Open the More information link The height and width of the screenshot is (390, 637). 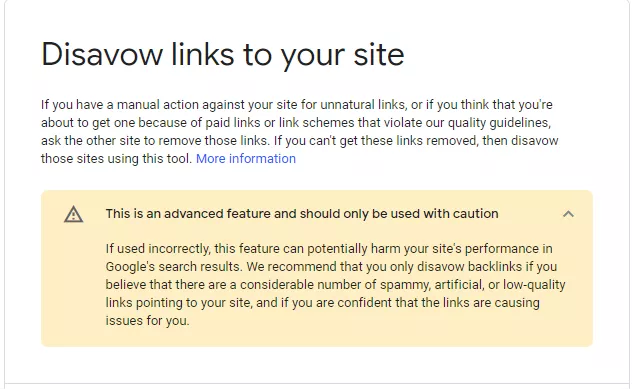(x=246, y=158)
